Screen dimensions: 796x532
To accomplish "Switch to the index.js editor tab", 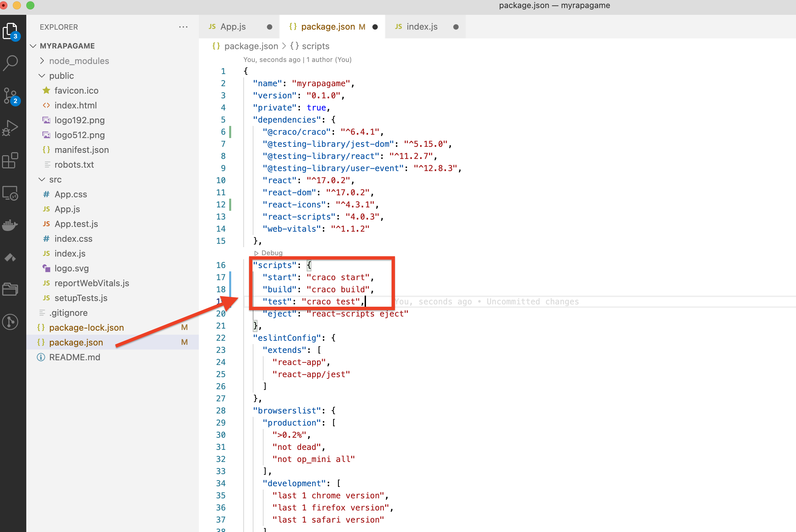I will 422,27.
